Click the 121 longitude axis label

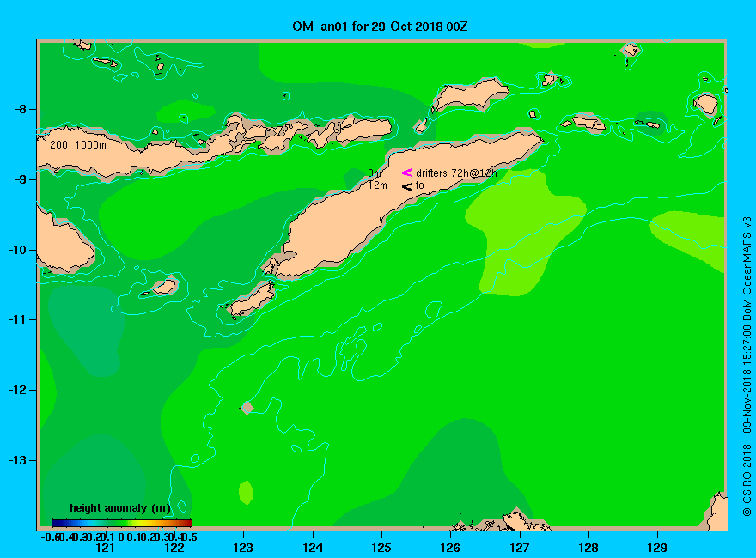[x=105, y=548]
